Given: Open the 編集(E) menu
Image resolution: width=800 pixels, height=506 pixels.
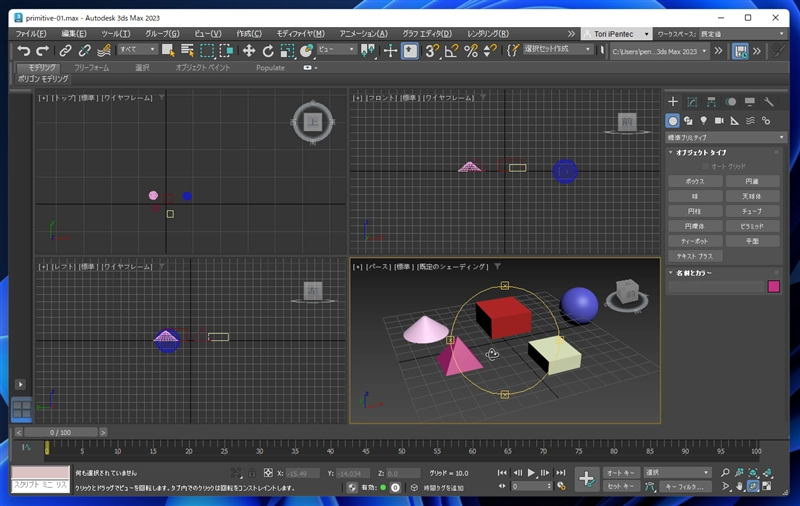Looking at the screenshot, I should [74, 34].
